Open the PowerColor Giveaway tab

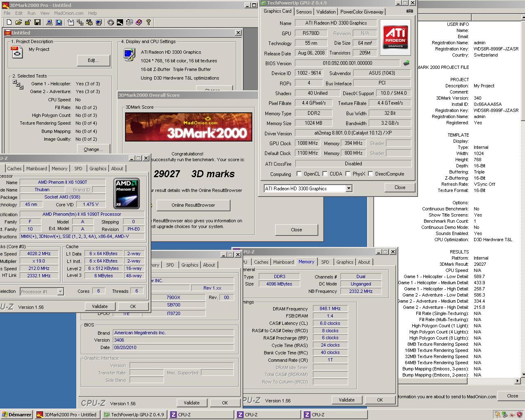point(362,12)
